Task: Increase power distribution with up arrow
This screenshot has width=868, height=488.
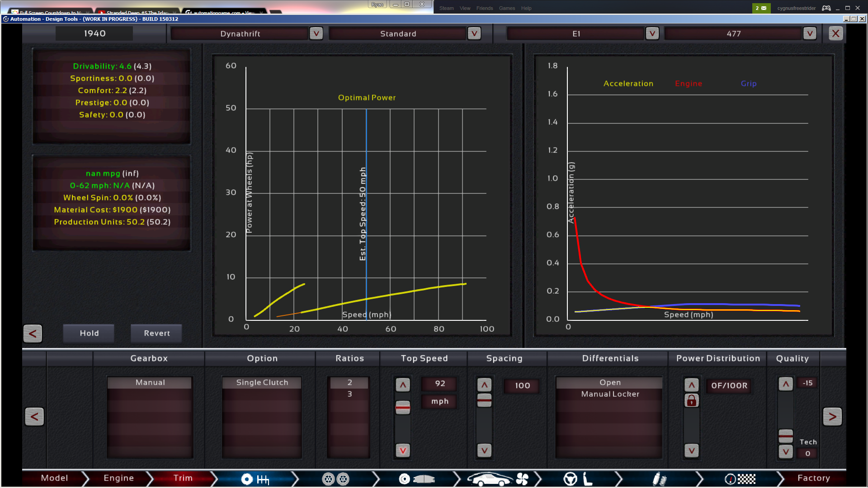Action: tap(691, 385)
